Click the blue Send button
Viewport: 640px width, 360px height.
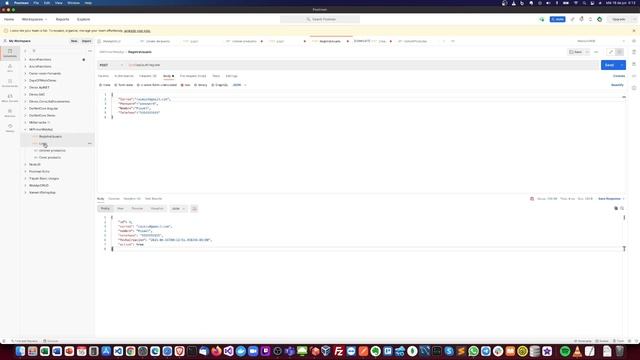[609, 65]
